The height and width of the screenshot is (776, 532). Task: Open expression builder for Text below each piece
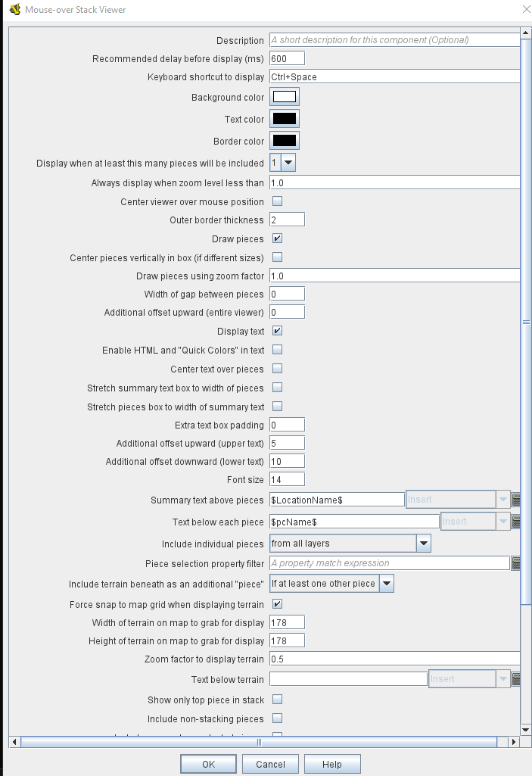(x=515, y=522)
